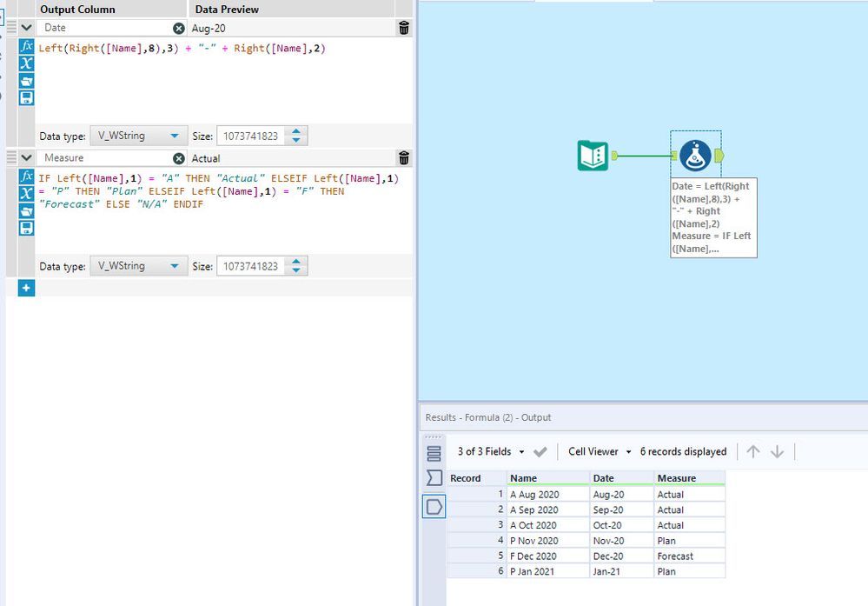
Task: Open recent expressions folder for Date expression
Action: click(26, 81)
